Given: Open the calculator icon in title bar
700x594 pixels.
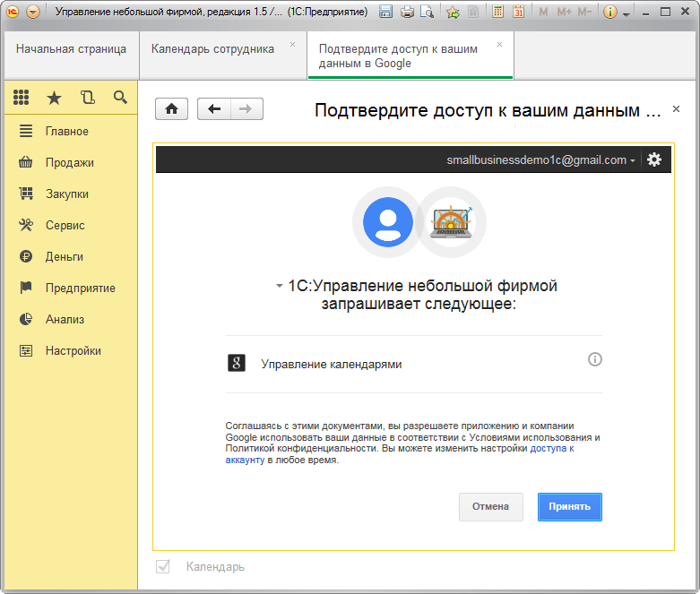Looking at the screenshot, I should click(497, 12).
